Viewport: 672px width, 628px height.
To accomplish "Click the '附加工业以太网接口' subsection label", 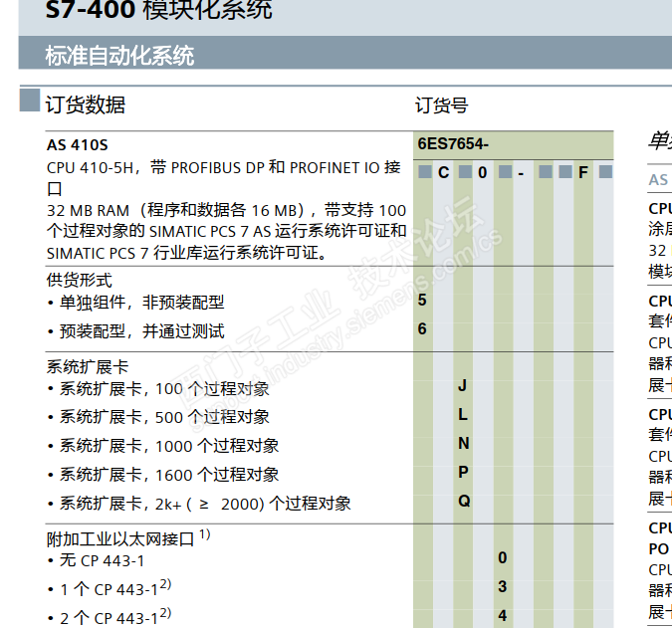I will (x=128, y=538).
